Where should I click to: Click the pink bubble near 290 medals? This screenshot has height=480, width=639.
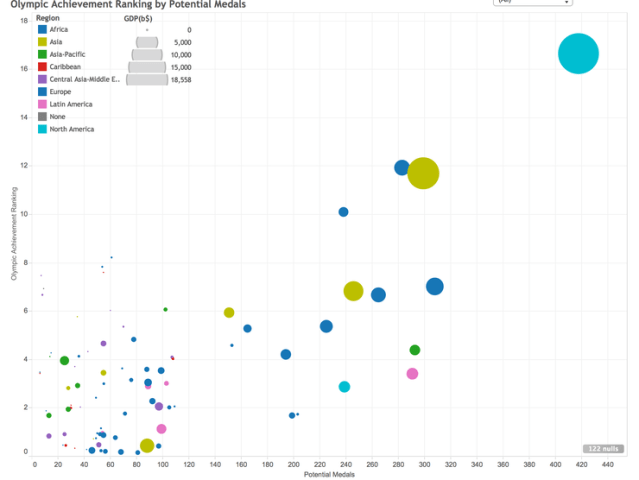click(x=412, y=374)
